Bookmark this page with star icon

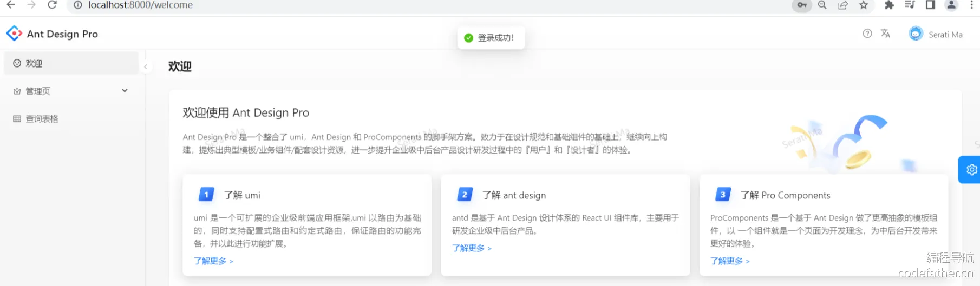864,5
